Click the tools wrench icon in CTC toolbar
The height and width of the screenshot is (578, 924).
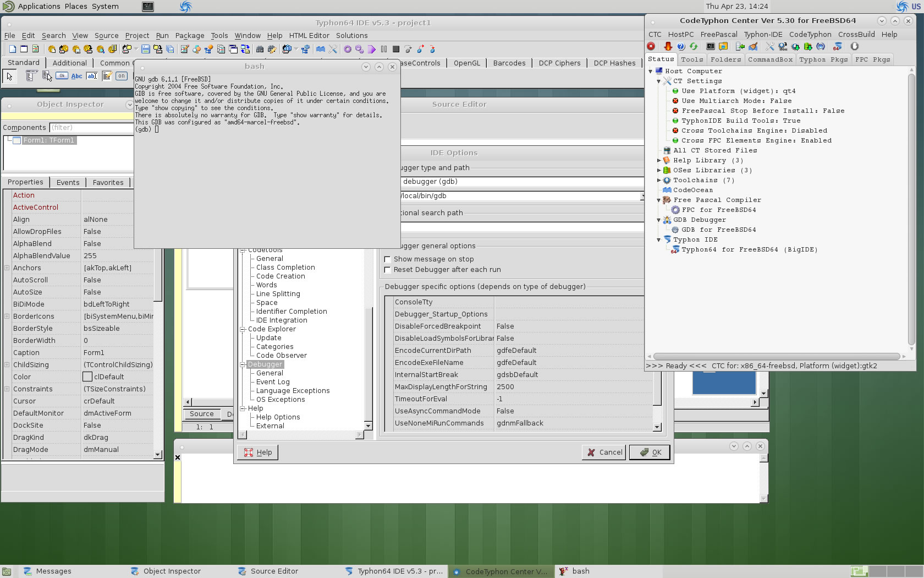769,46
